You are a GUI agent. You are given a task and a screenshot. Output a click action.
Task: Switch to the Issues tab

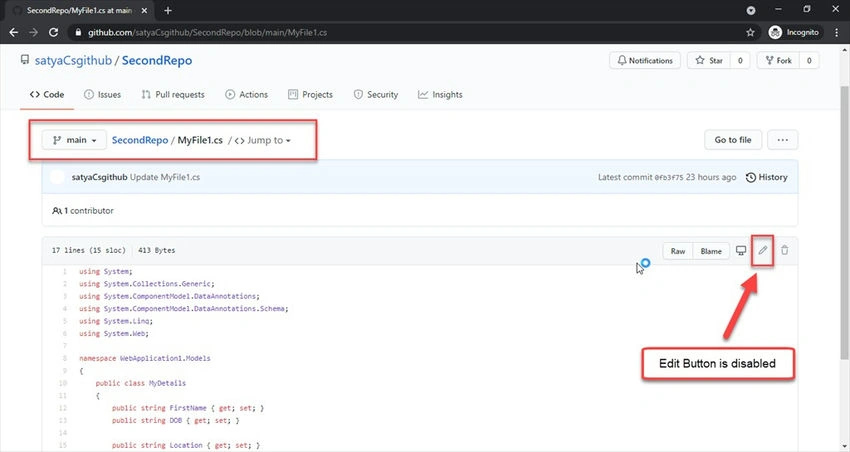click(x=102, y=94)
